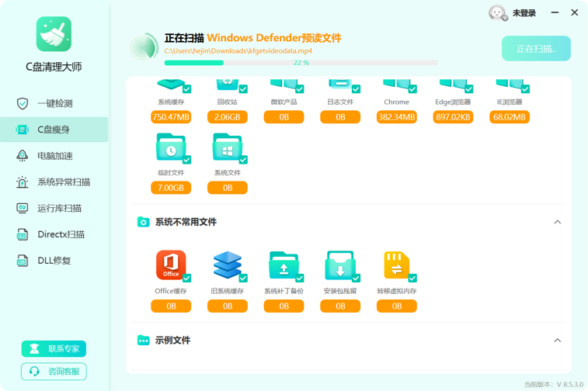Image resolution: width=588 pixels, height=391 pixels.
Task: Click the 系统异常扫描 alarm icon
Action: [x=23, y=182]
